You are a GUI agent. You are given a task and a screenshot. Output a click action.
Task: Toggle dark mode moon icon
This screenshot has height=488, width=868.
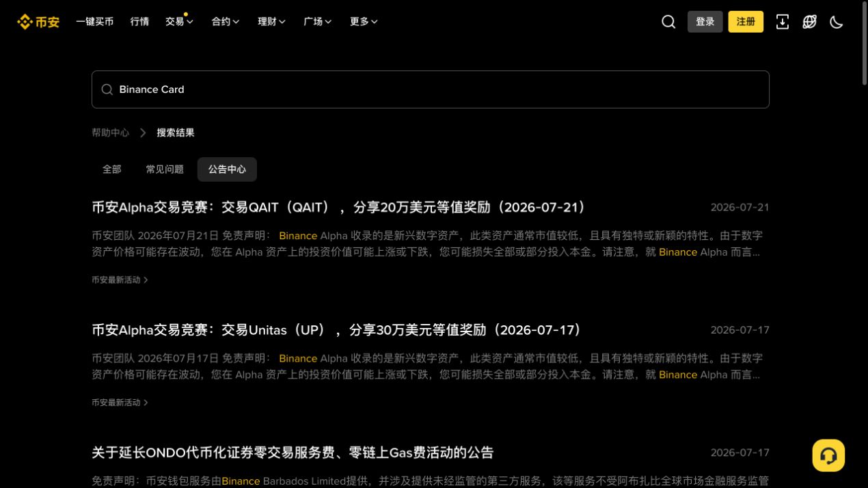(837, 22)
